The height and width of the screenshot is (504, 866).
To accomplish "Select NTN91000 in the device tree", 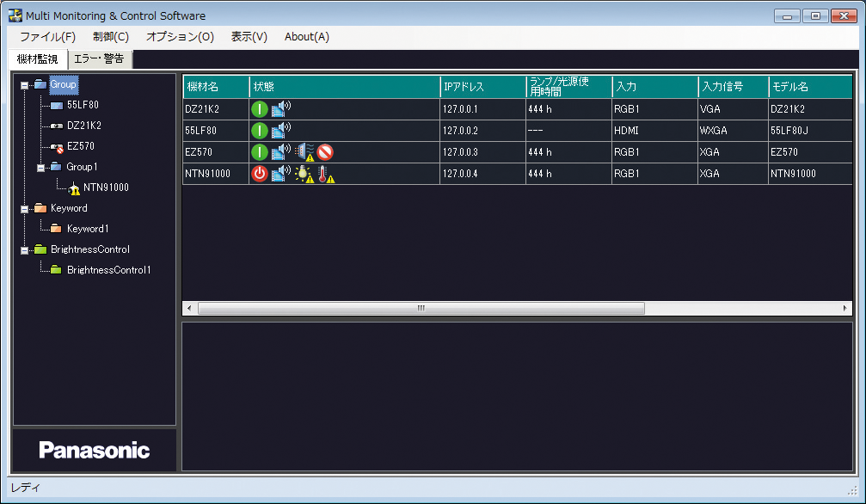I will (106, 187).
